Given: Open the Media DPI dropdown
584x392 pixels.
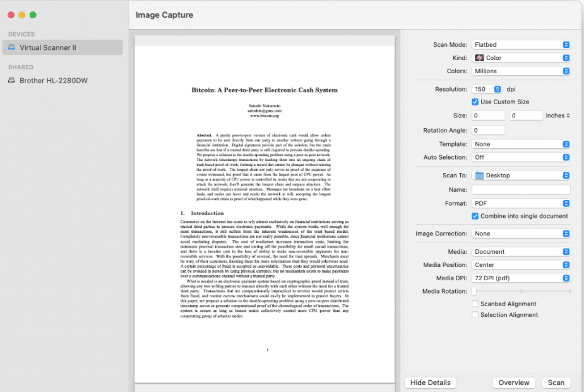Looking at the screenshot, I should pyautogui.click(x=520, y=278).
